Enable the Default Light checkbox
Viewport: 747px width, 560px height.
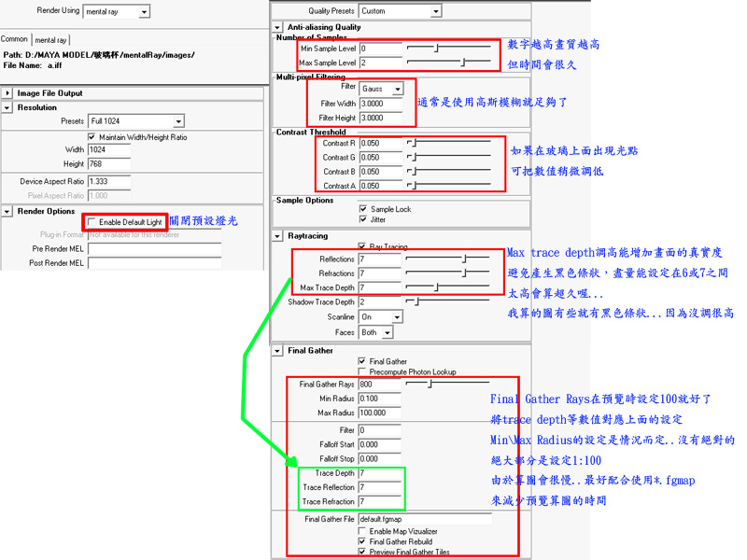point(92,221)
